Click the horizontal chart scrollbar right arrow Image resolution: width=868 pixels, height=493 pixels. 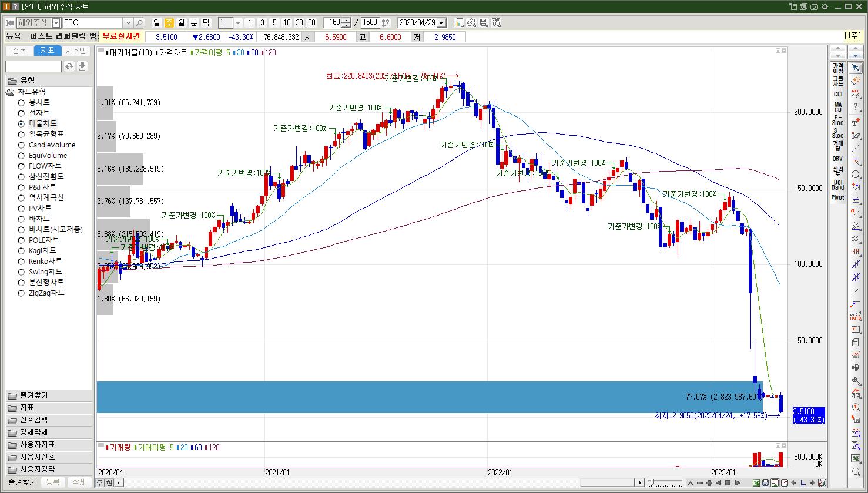point(640,483)
